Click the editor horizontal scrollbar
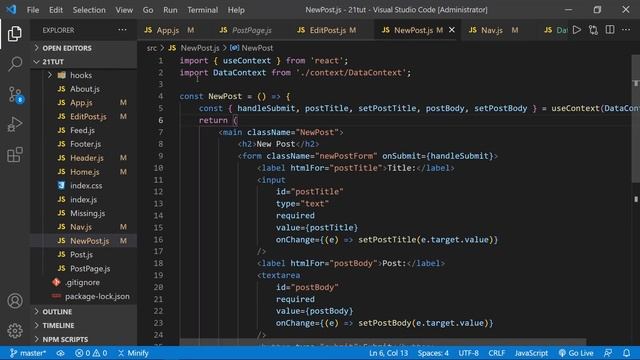 (x=383, y=343)
